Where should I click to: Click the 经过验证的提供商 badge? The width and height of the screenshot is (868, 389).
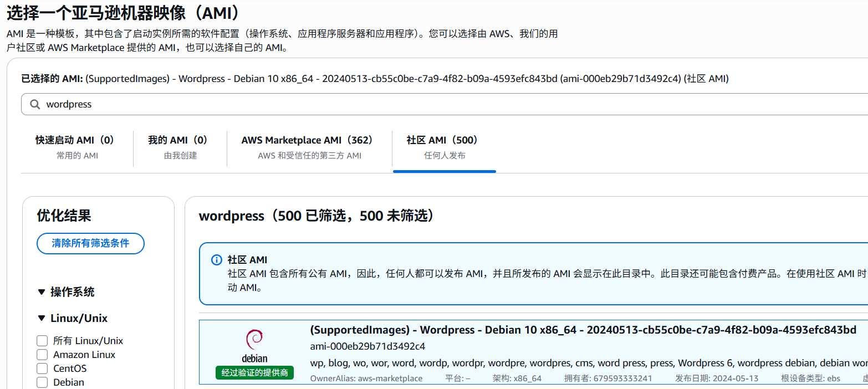coord(254,373)
